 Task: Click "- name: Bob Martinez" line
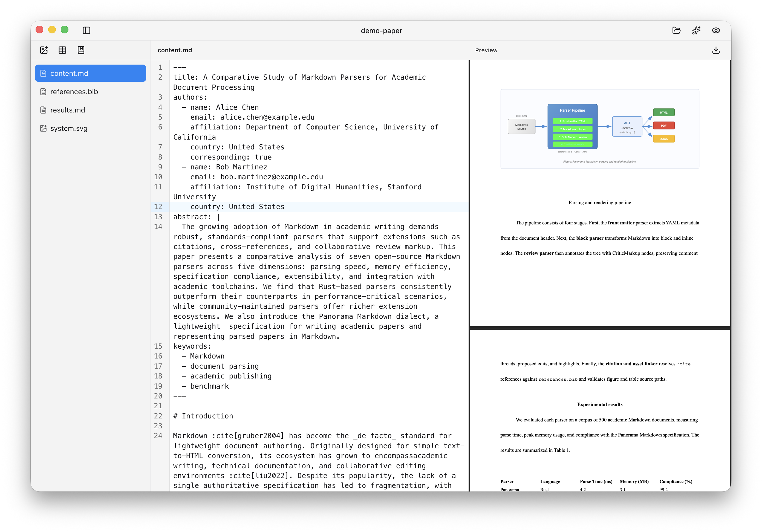point(224,167)
